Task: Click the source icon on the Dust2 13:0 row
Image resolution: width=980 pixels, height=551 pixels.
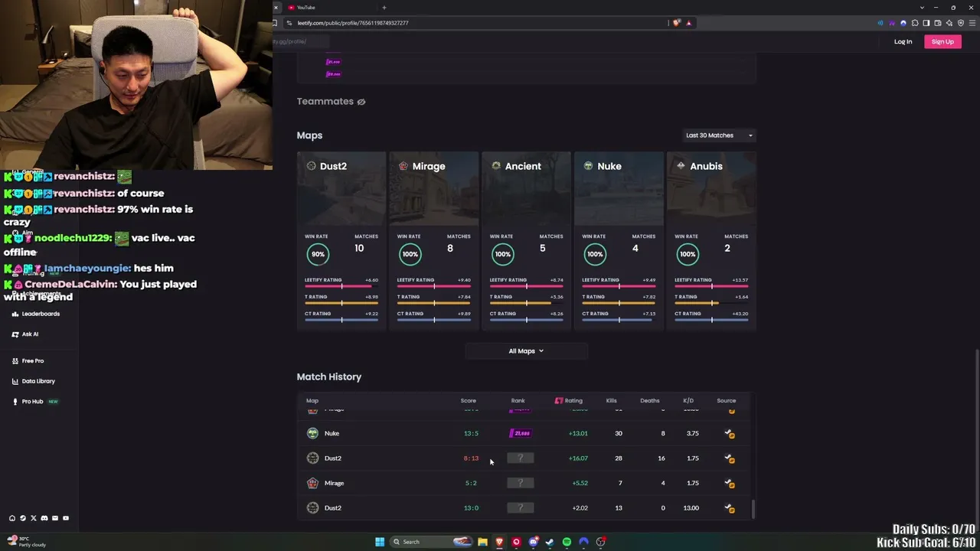Action: (730, 508)
